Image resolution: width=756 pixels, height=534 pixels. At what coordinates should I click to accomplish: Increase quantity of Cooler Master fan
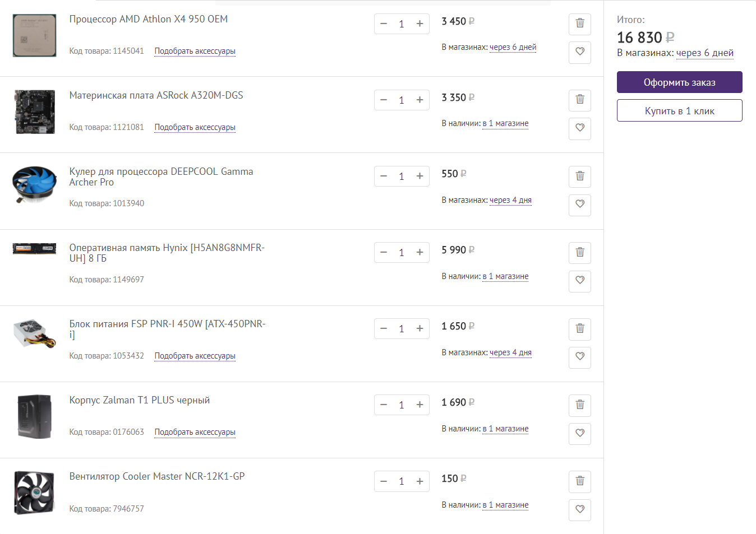[420, 481]
